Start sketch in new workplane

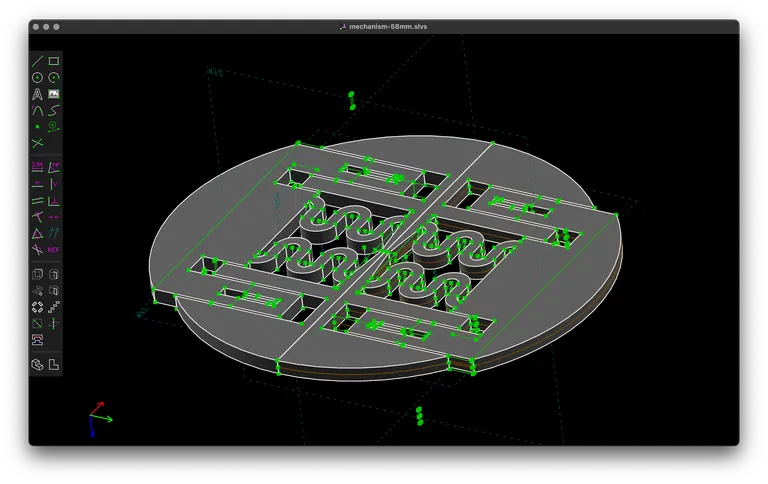37,323
